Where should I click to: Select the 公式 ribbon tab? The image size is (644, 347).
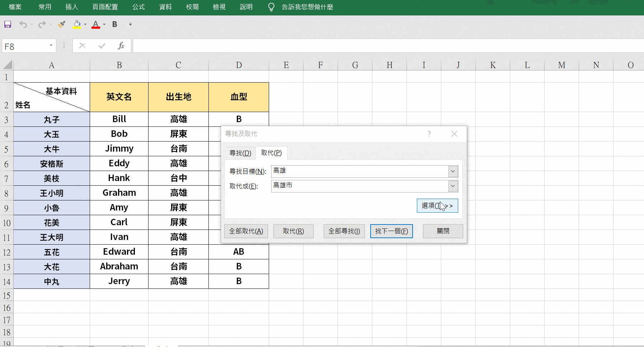tap(138, 7)
